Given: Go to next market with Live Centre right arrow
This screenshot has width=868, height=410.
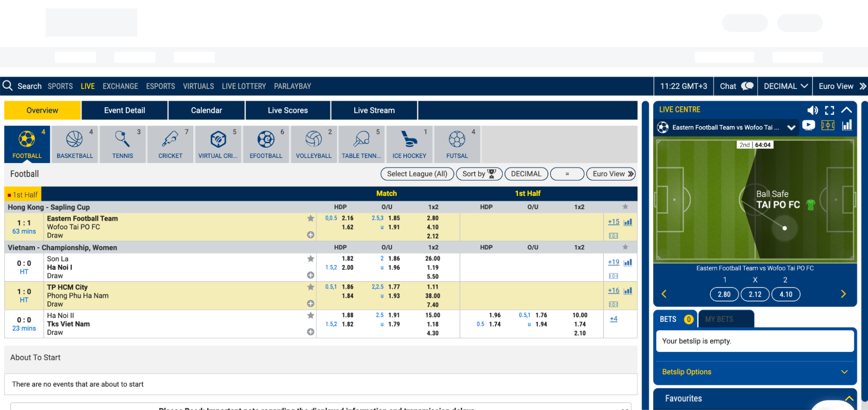Looking at the screenshot, I should point(843,294).
